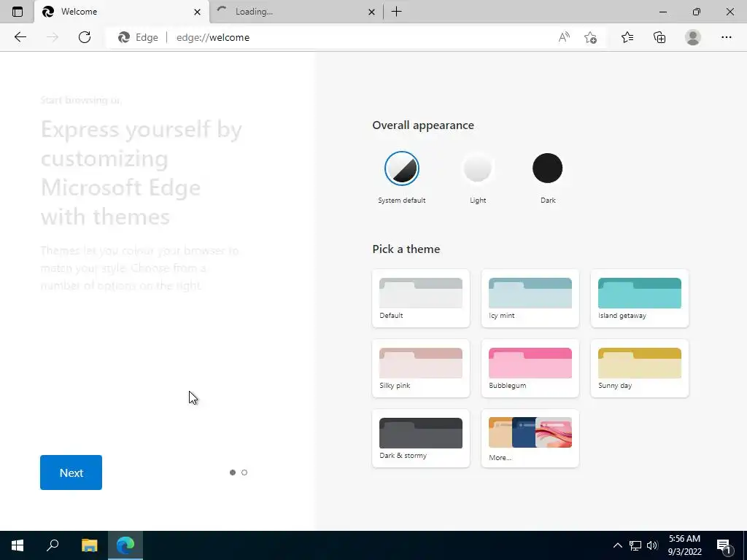Open Read aloud icon in address bar
Viewport: 747px width, 560px height.
pos(564,37)
